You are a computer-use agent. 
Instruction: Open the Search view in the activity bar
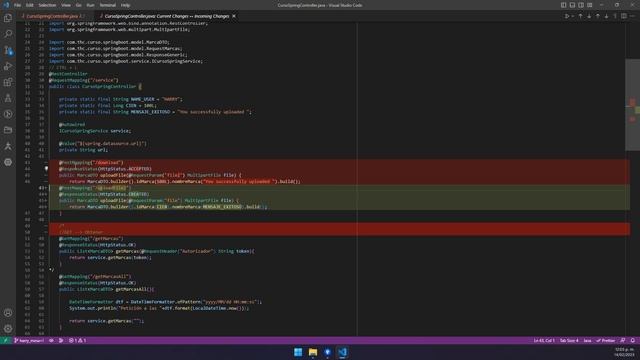[8, 34]
